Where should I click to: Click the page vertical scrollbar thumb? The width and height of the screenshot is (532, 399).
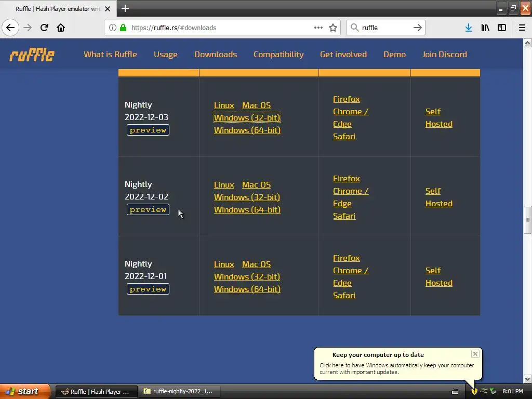coord(527,220)
